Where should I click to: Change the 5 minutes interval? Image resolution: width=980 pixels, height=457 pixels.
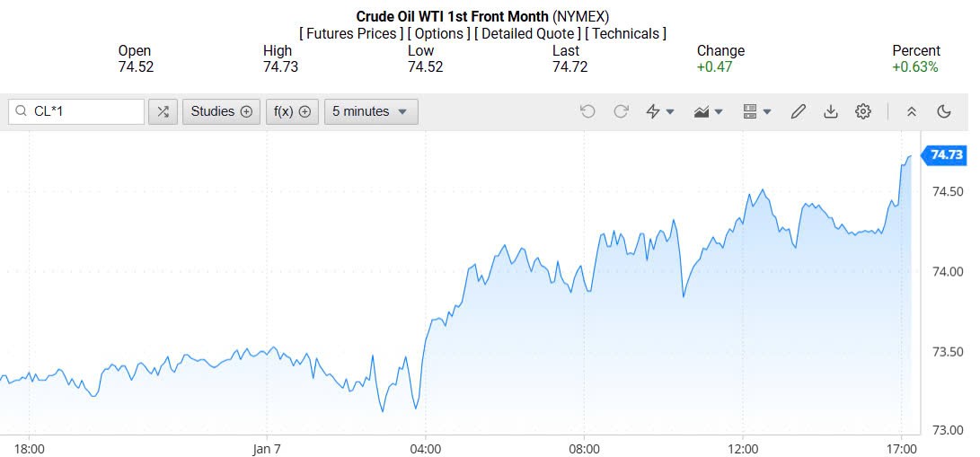click(x=370, y=111)
